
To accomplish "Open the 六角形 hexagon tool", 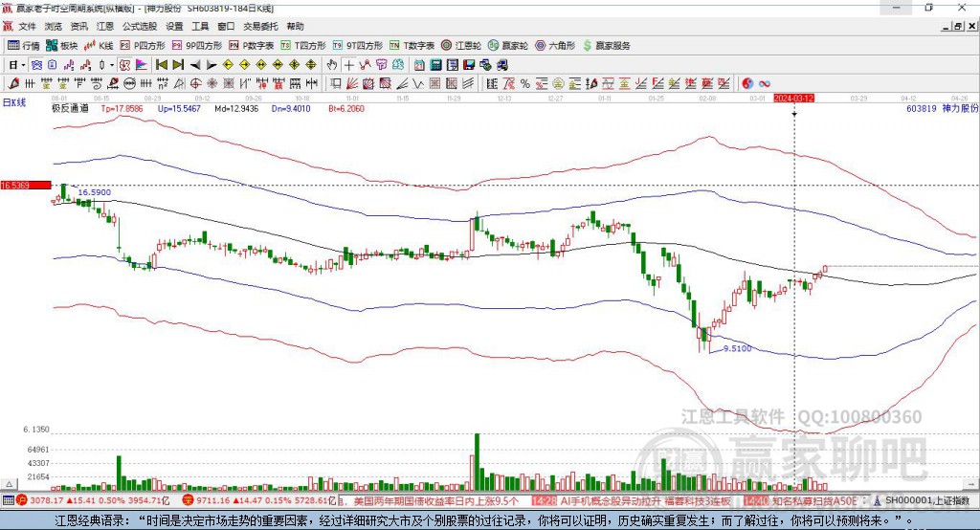I will point(555,46).
